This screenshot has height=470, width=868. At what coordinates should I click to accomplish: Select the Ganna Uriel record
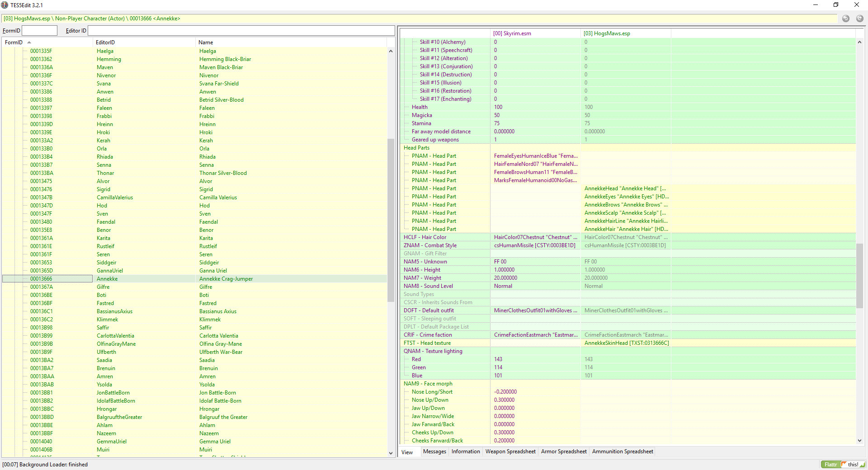tap(194, 271)
